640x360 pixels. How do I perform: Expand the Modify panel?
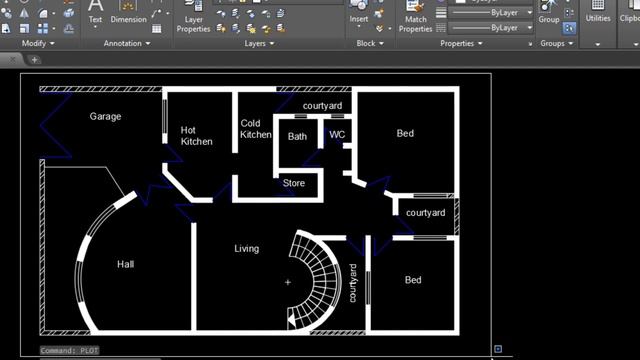click(x=38, y=43)
